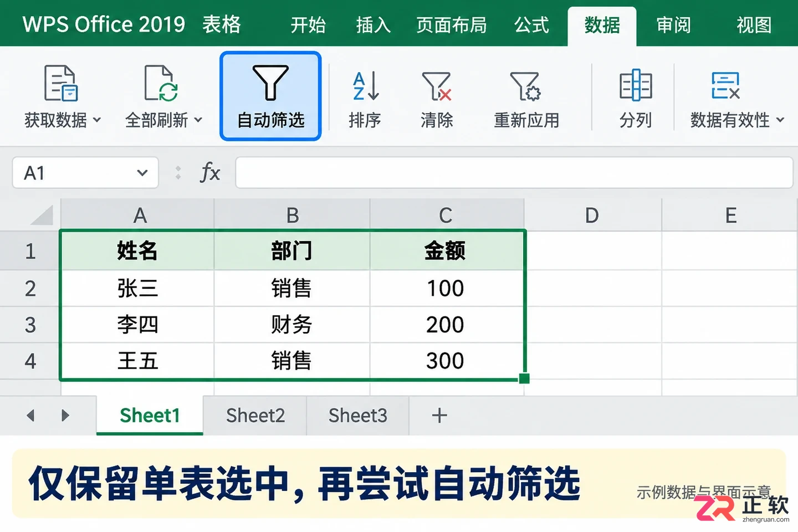Screen dimensions: 798x532
Task: Click the cell containing 300
Action: 447,361
